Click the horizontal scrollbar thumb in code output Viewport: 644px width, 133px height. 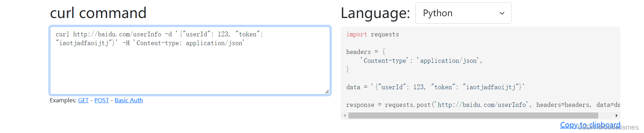pyautogui.click(x=473, y=115)
